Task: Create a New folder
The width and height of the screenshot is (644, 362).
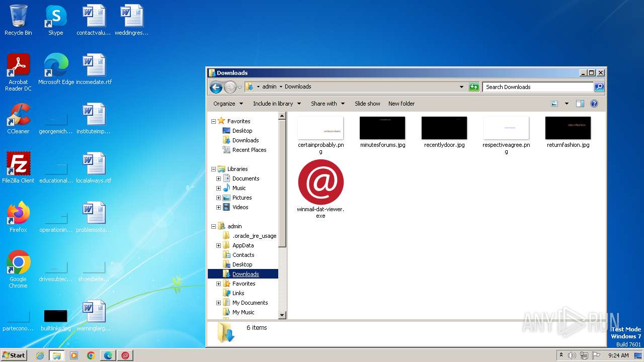Action: click(x=401, y=104)
